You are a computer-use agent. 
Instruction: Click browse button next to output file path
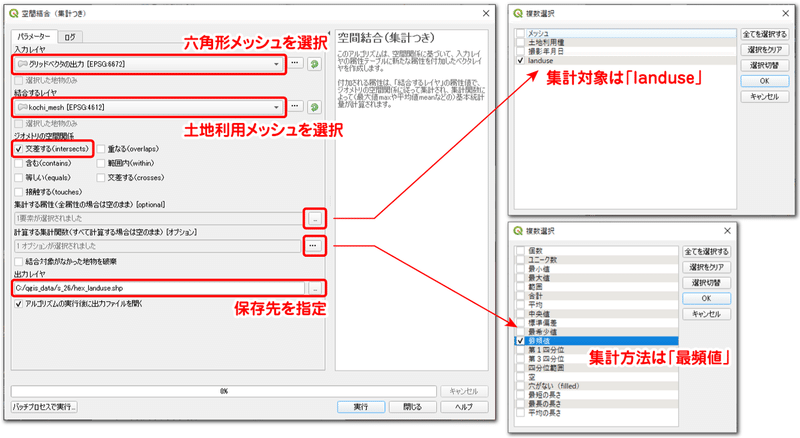[x=315, y=288]
